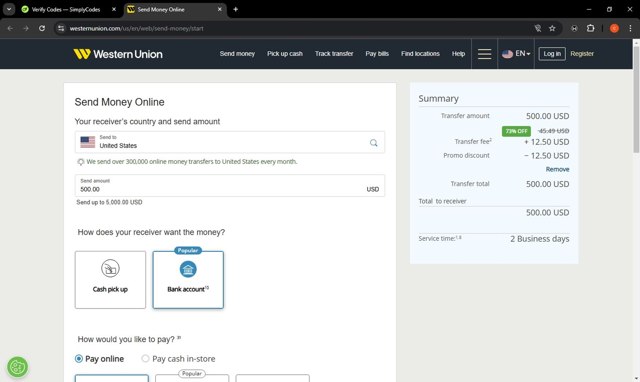Select the Cash pick up option
Viewport: 640px width, 382px height.
(x=110, y=280)
